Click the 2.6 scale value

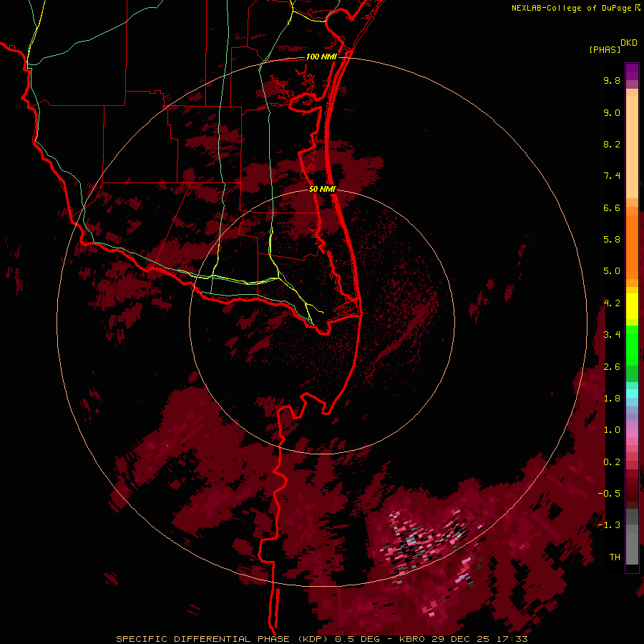[x=612, y=367]
